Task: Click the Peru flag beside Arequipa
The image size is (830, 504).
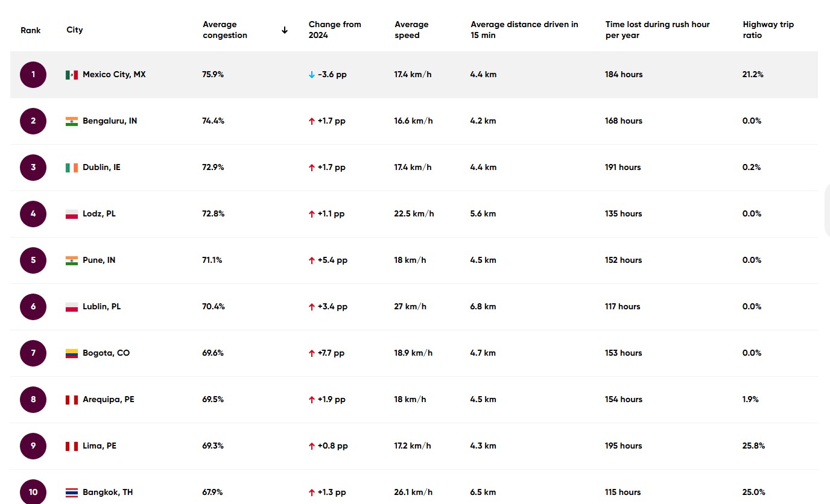Action: (x=72, y=400)
